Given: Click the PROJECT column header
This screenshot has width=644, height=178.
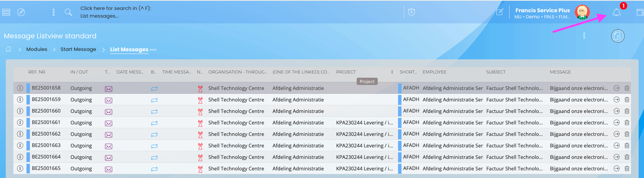Looking at the screenshot, I should [x=346, y=72].
